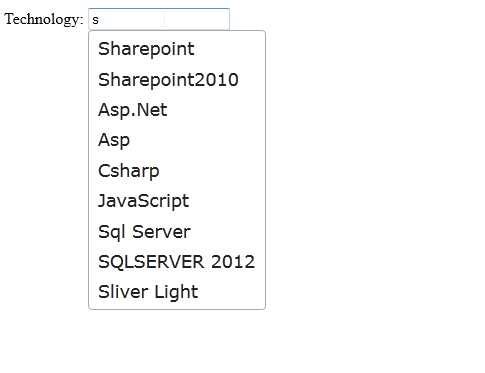Screen dimensions: 485x373
Task: Select the Asp suggestion entry
Action: (177, 140)
